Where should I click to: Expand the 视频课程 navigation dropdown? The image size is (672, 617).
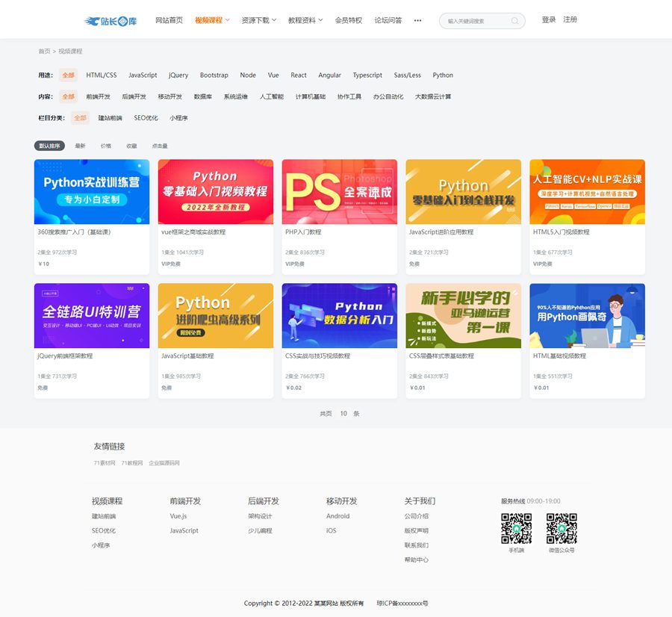coord(212,21)
